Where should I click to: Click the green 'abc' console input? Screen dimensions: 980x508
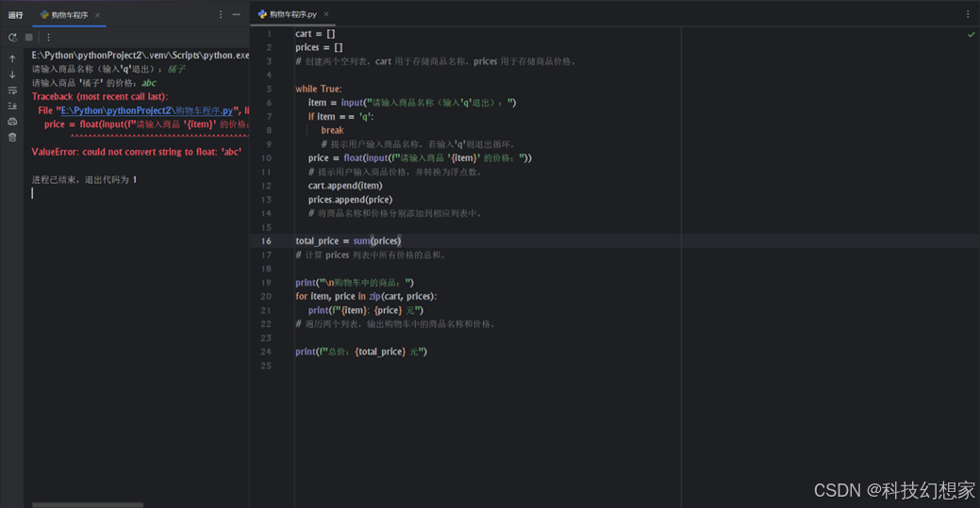149,83
